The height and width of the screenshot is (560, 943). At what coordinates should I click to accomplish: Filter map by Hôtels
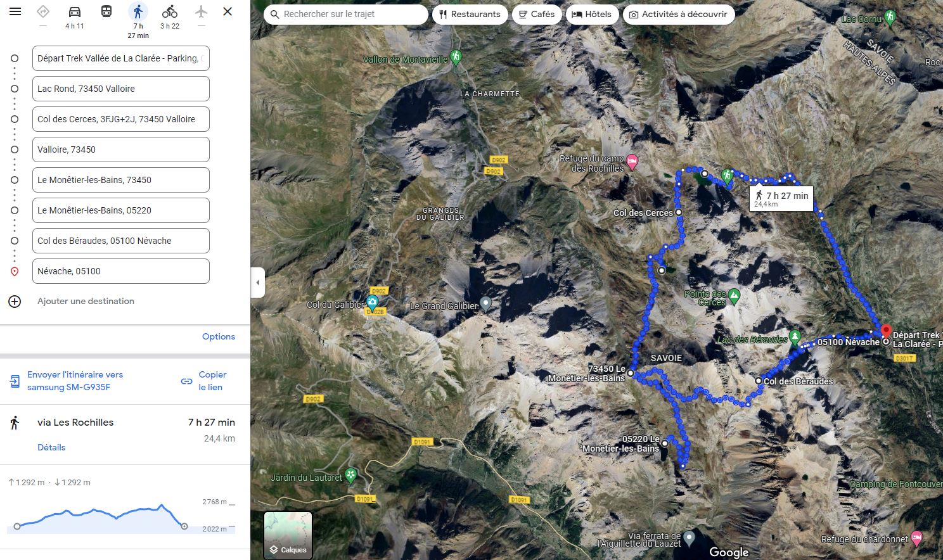(x=592, y=14)
